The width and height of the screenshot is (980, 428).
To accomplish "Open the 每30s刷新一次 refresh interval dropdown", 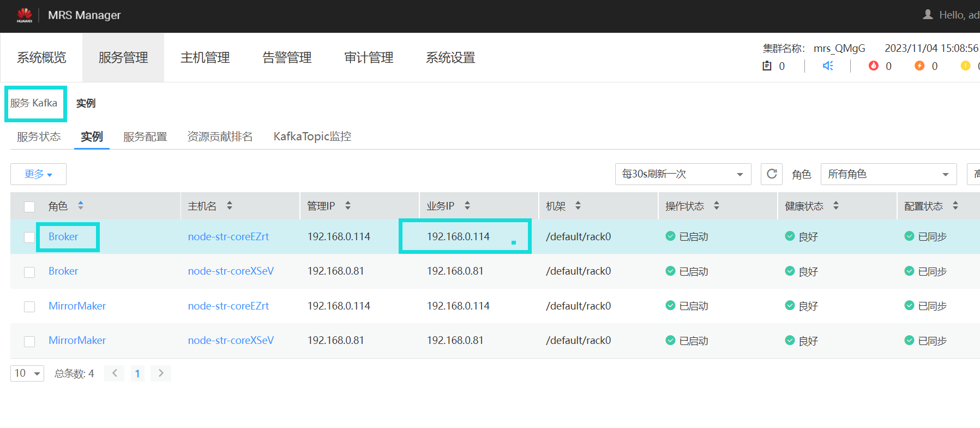I will coord(683,174).
